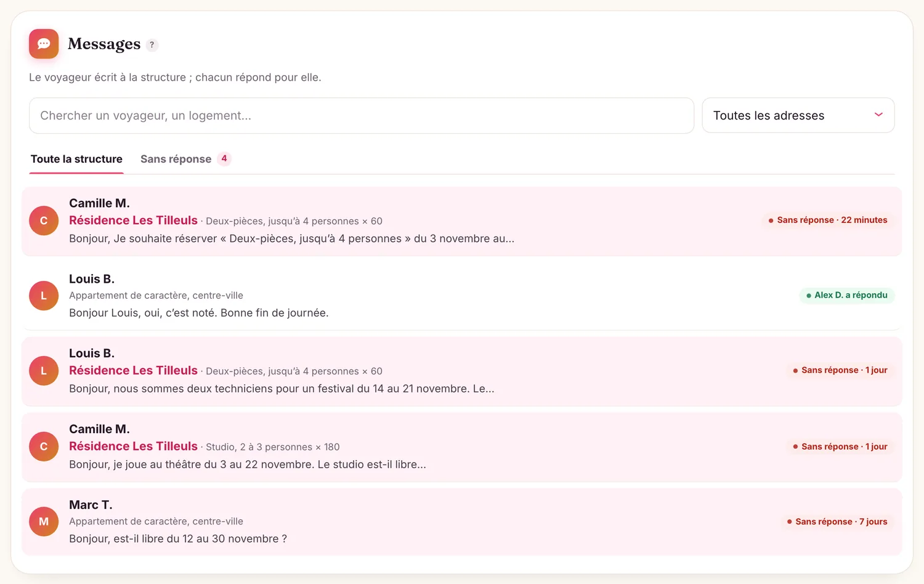The width and height of the screenshot is (924, 584).
Task: Open message 'est-il libre du 12 au 30 novembre ?'
Action: 178,539
